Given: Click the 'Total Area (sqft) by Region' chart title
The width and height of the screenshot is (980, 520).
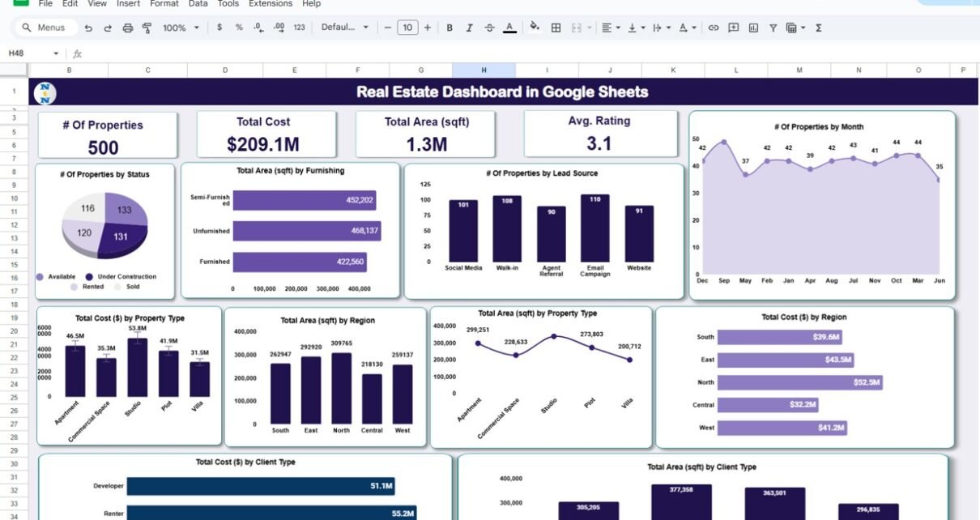Looking at the screenshot, I should click(327, 321).
